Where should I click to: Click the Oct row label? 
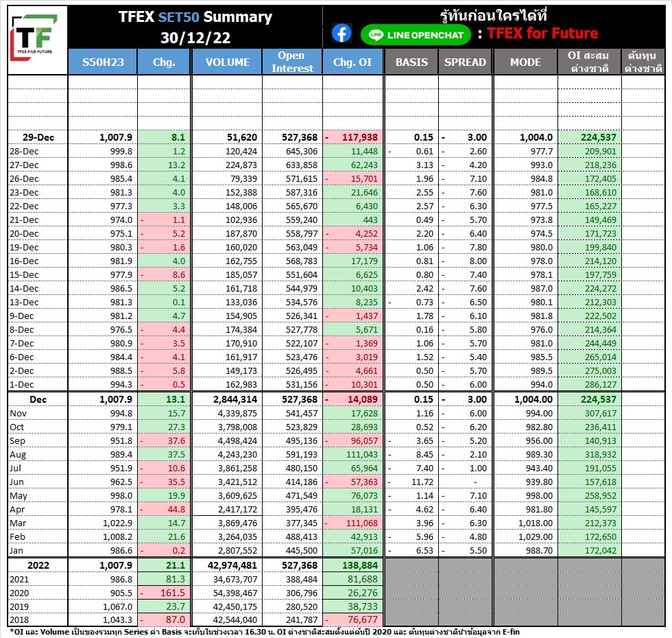16,427
